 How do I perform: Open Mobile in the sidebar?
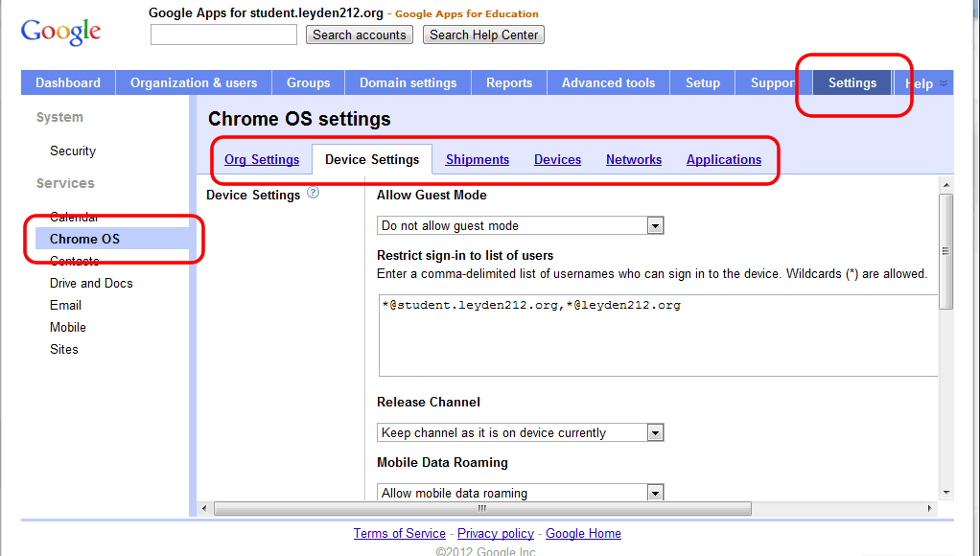pos(68,327)
